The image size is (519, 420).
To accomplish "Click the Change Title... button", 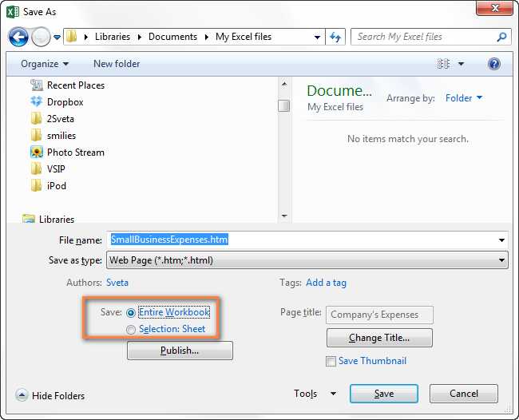I will coord(379,338).
